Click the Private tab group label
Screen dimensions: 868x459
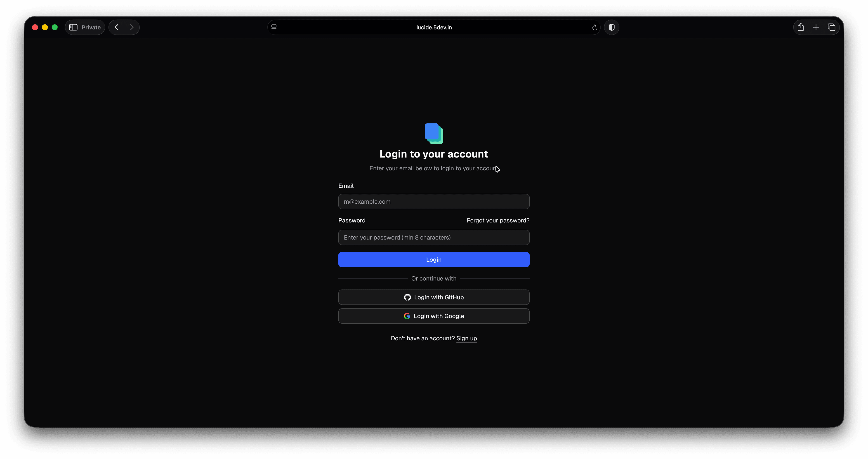(x=91, y=27)
